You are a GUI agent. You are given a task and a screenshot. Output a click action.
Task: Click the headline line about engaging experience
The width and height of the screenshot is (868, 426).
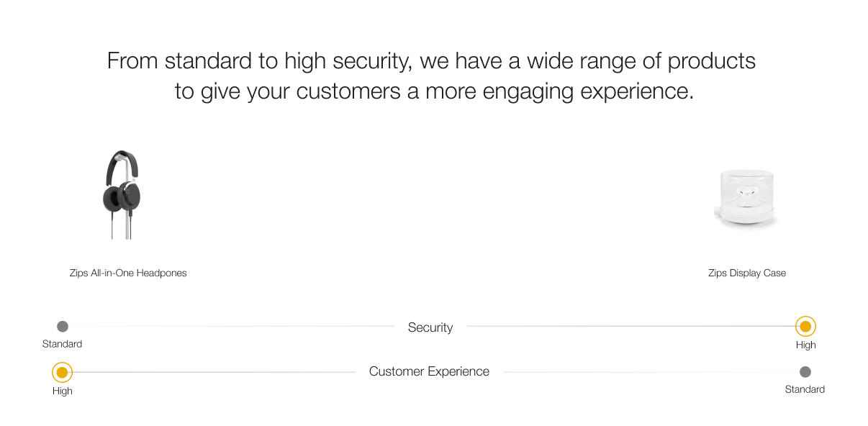pyautogui.click(x=434, y=92)
